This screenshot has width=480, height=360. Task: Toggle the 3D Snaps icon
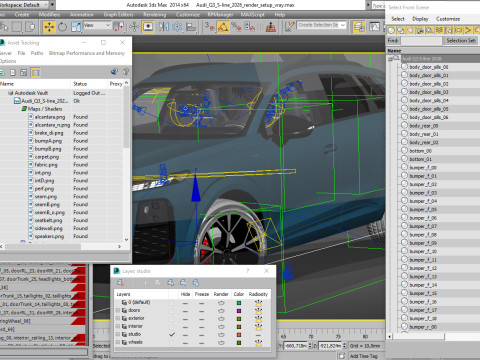209,27
